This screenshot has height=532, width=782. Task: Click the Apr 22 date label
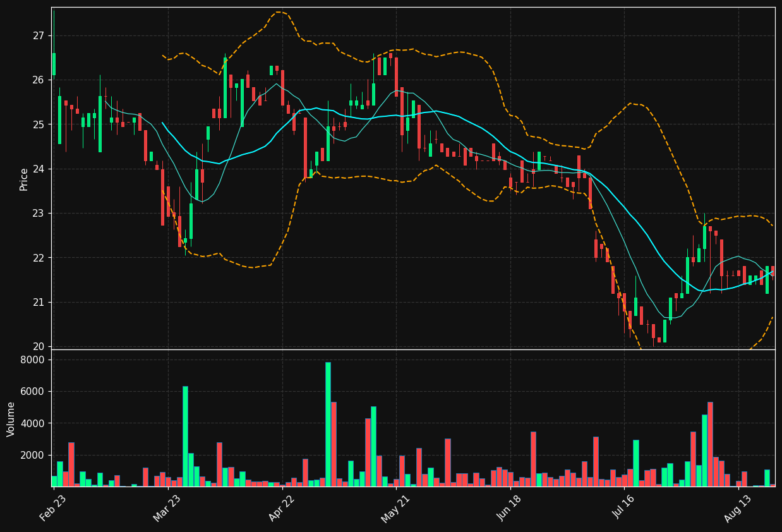point(282,507)
